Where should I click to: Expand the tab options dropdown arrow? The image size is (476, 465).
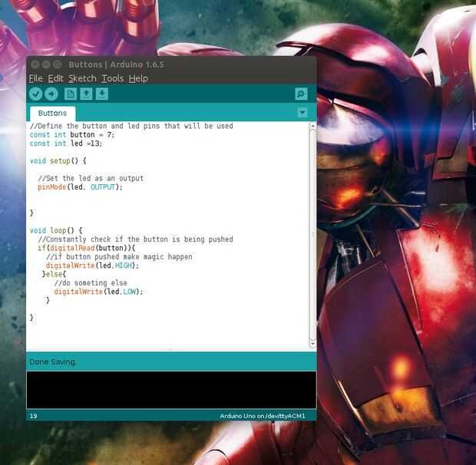pos(302,113)
